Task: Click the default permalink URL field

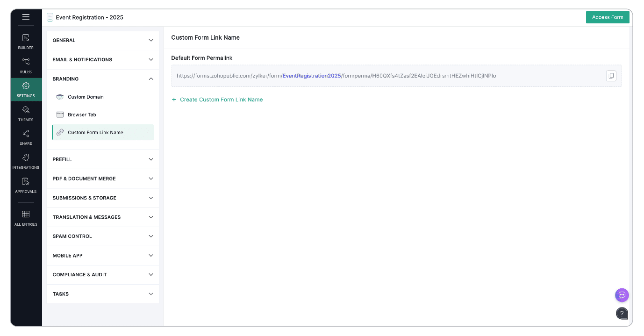Action: (x=396, y=76)
